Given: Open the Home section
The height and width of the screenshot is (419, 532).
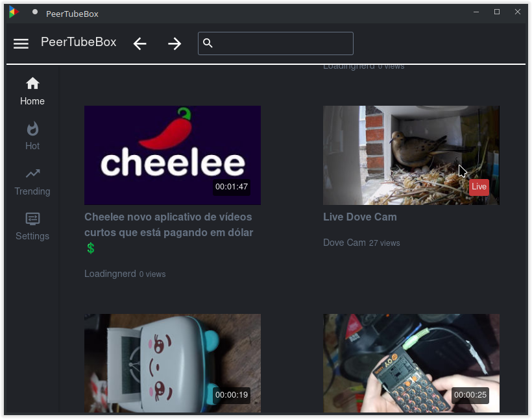Looking at the screenshot, I should [32, 91].
